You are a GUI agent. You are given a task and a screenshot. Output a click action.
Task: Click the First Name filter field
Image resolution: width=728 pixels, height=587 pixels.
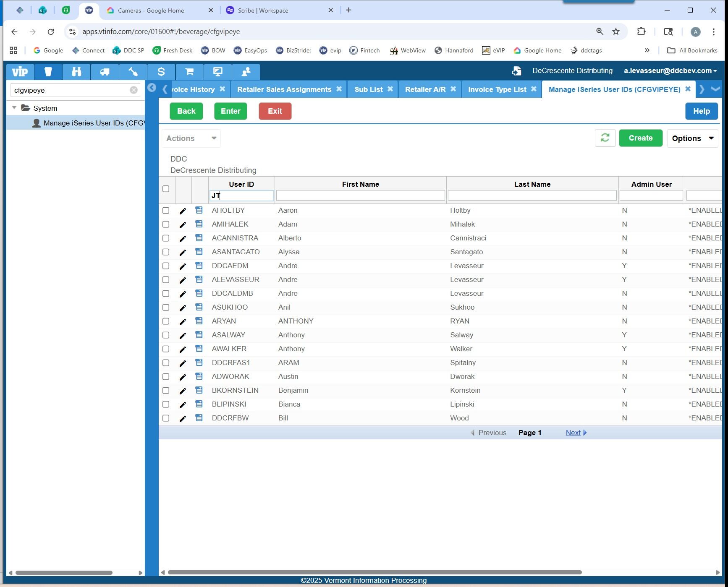pyautogui.click(x=360, y=196)
